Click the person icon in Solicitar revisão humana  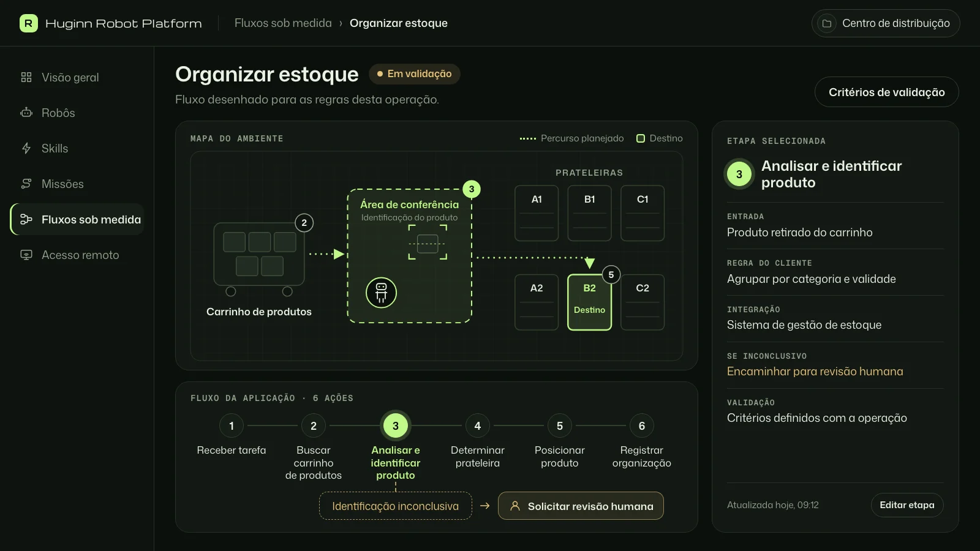(x=515, y=506)
